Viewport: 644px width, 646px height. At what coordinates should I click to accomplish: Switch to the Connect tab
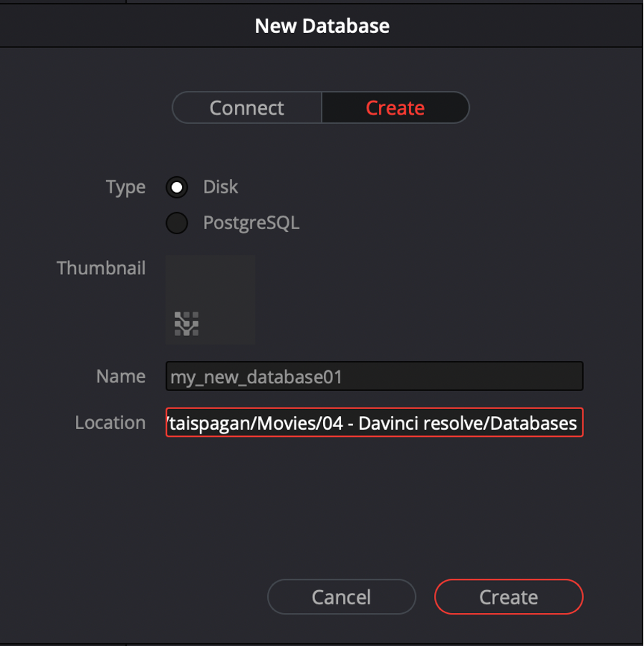(x=247, y=107)
